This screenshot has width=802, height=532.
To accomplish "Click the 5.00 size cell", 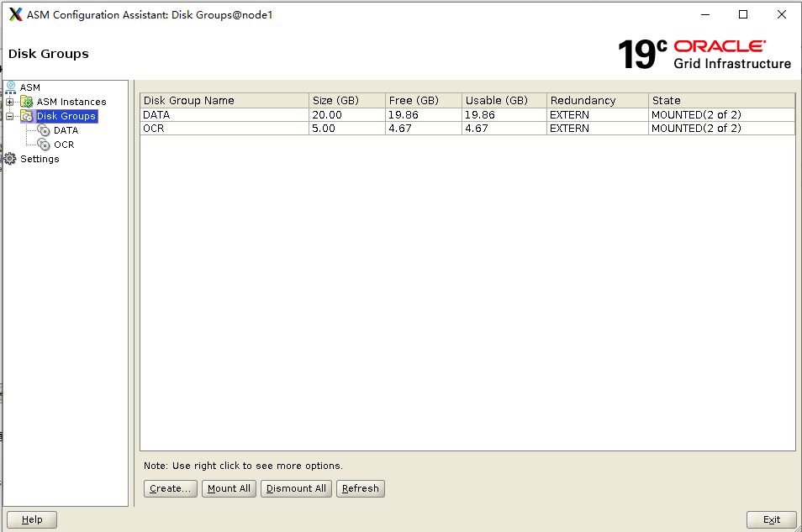I will [x=347, y=129].
